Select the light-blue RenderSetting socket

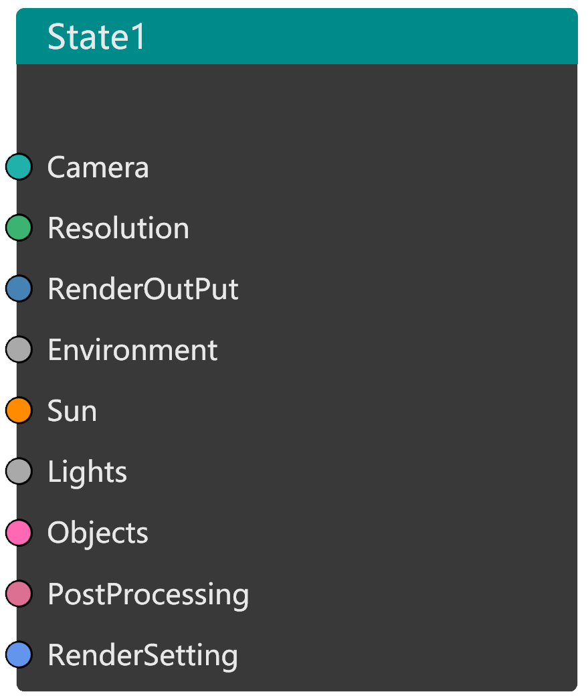(x=19, y=654)
